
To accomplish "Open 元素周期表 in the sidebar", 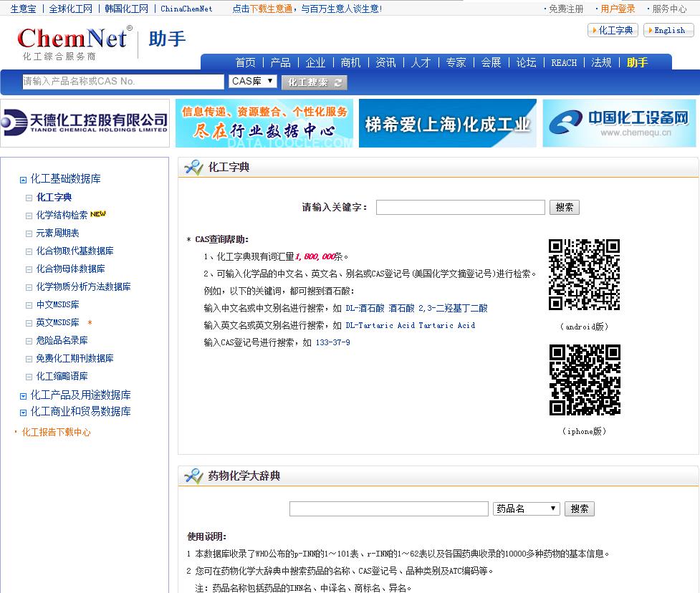I will (x=57, y=233).
